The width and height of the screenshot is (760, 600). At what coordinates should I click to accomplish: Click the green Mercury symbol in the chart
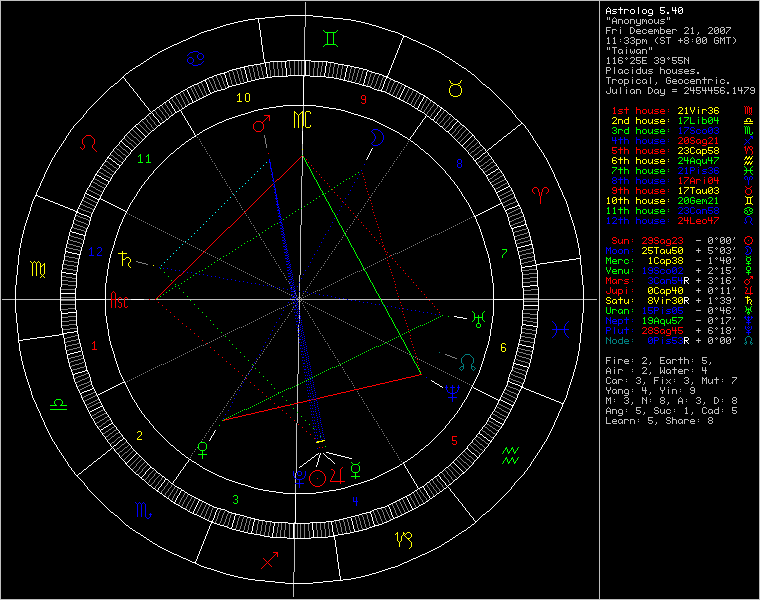pos(356,470)
